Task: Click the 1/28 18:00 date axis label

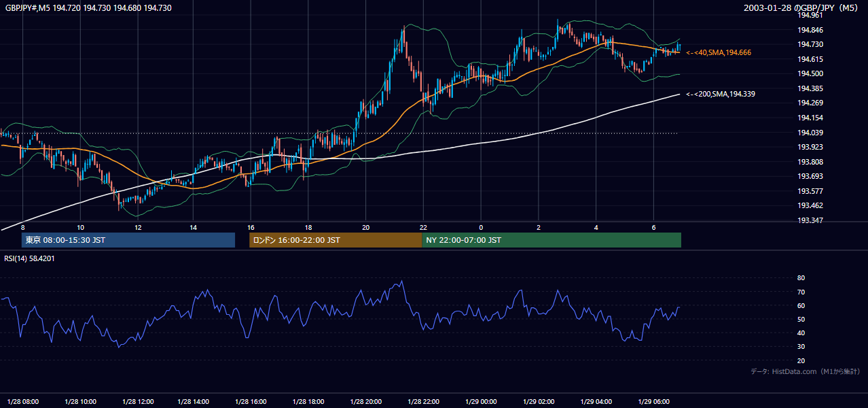Action: coord(309,401)
